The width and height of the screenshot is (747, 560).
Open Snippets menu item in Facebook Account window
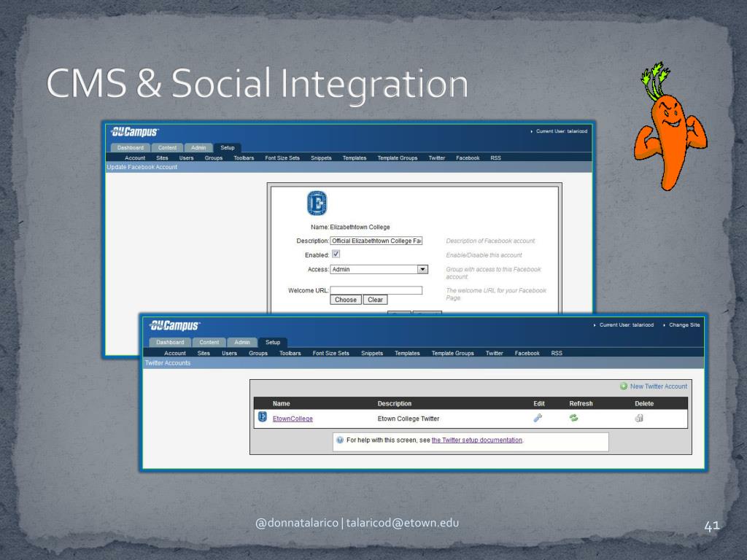[x=321, y=158]
